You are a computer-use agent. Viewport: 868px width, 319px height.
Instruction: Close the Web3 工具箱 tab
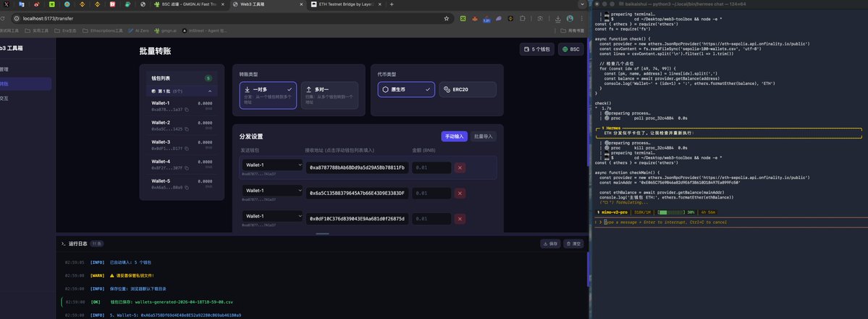pos(301,4)
